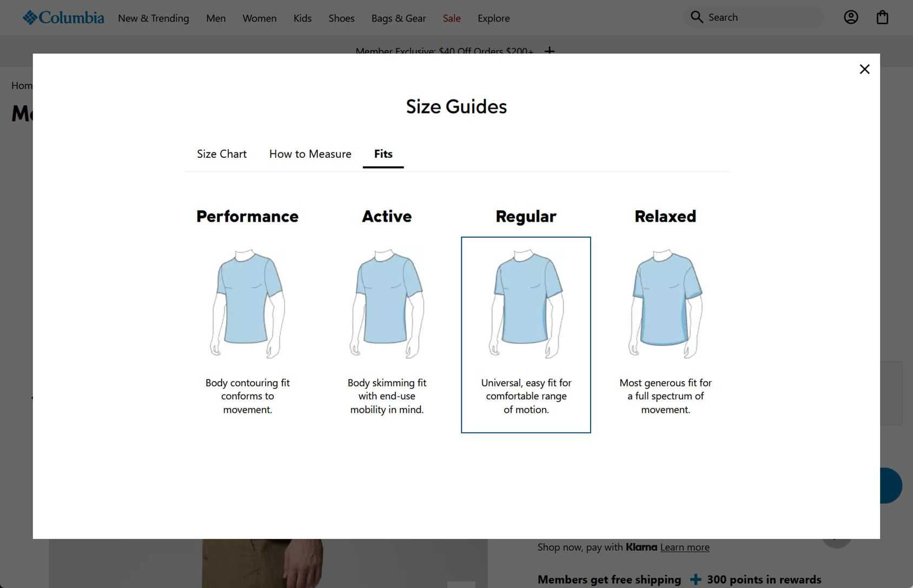Click the magnifying glass search icon
913x588 pixels.
coord(697,17)
